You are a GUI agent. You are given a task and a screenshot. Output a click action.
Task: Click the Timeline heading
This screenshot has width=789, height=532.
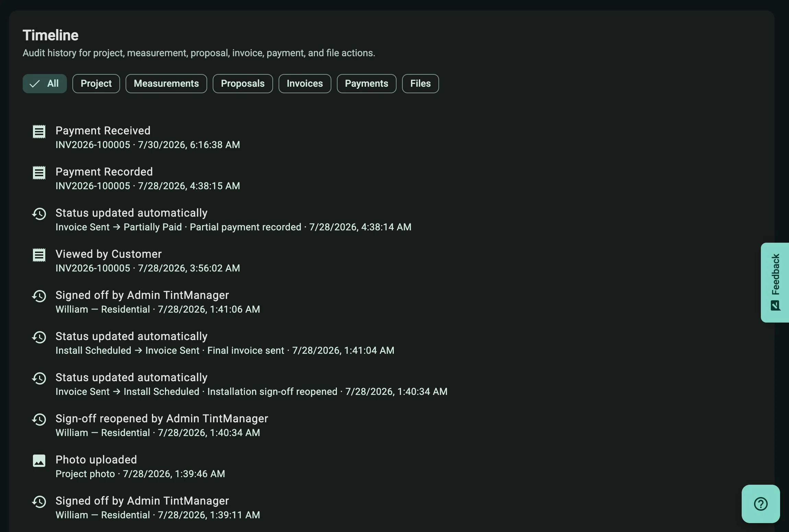tap(50, 35)
